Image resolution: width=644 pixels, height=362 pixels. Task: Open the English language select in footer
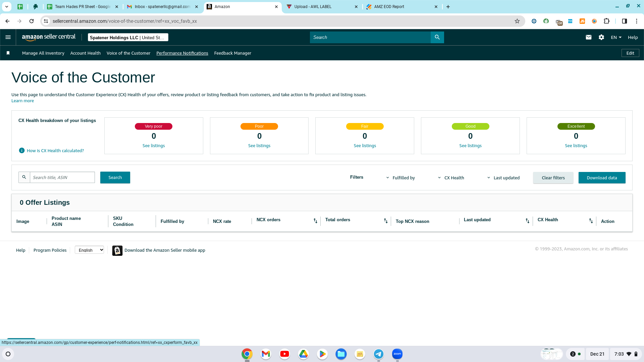coord(89,250)
